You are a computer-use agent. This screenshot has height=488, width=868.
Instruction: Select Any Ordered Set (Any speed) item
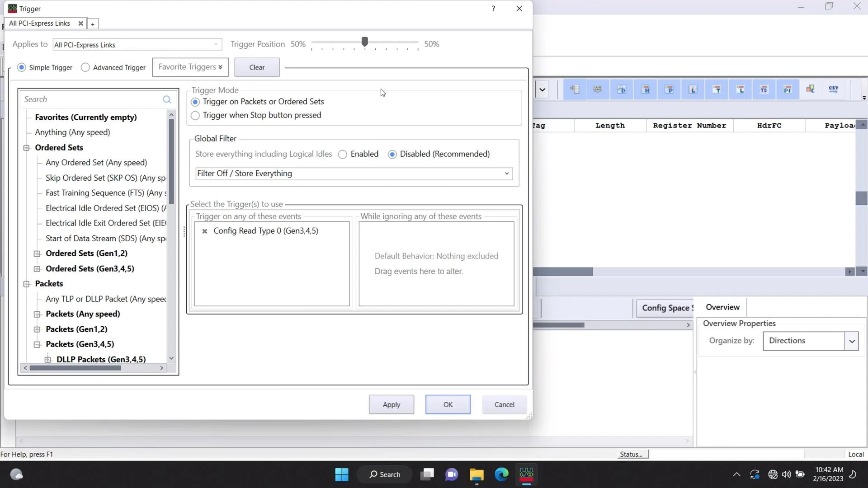(96, 163)
